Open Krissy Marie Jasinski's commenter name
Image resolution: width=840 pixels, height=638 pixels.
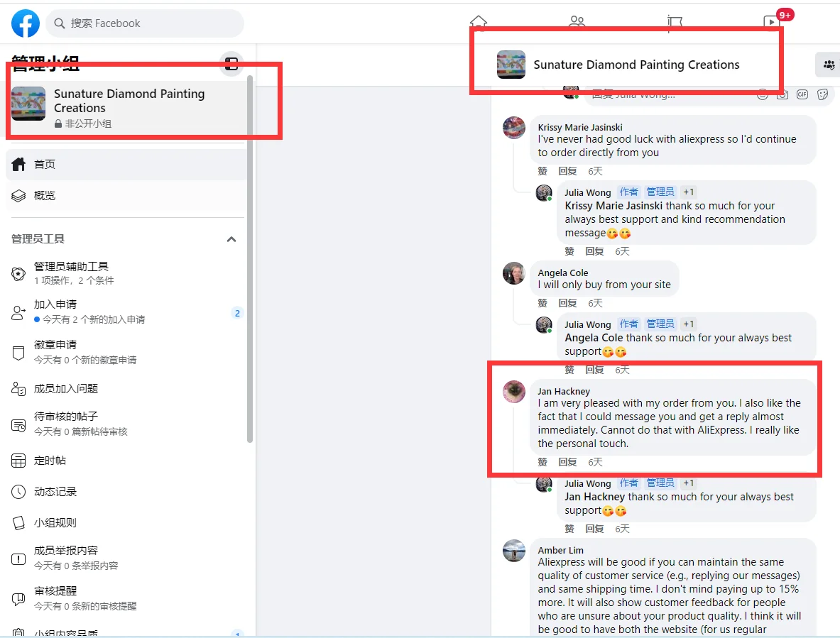(580, 127)
